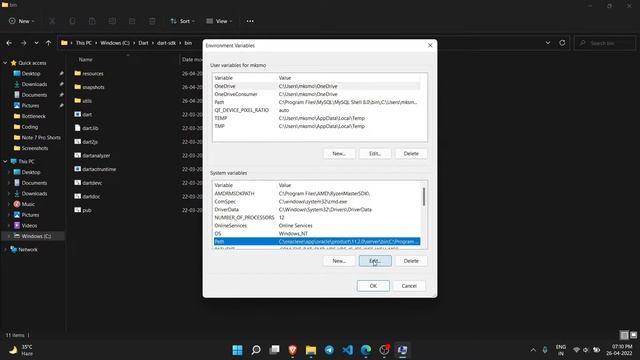Open Telegram from taskbar
The height and width of the screenshot is (360, 640).
pos(329,350)
